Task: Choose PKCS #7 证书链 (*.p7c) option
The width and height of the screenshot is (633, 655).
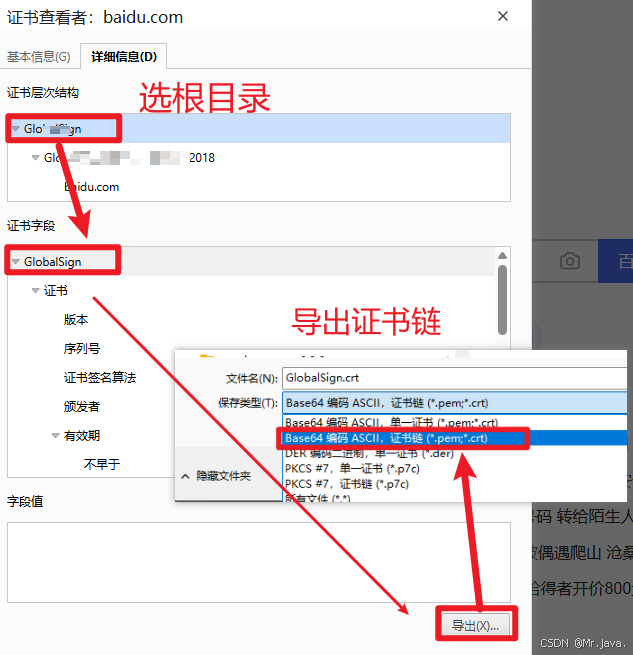Action: coord(455,484)
